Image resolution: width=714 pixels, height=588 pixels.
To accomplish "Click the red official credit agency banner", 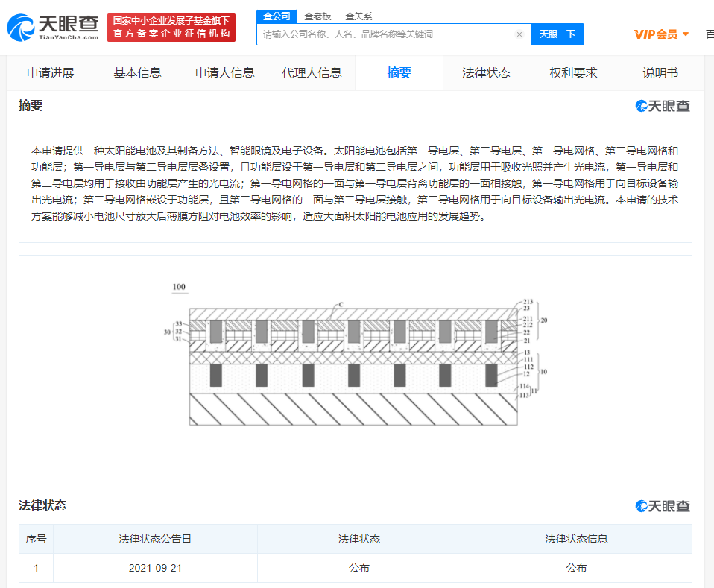I will point(171,28).
